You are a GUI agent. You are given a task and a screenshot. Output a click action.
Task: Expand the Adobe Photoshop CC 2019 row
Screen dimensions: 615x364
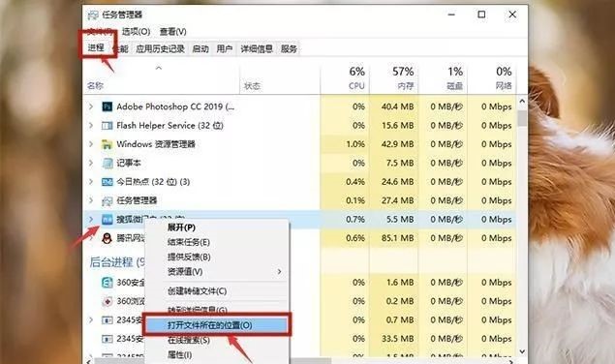(x=91, y=106)
